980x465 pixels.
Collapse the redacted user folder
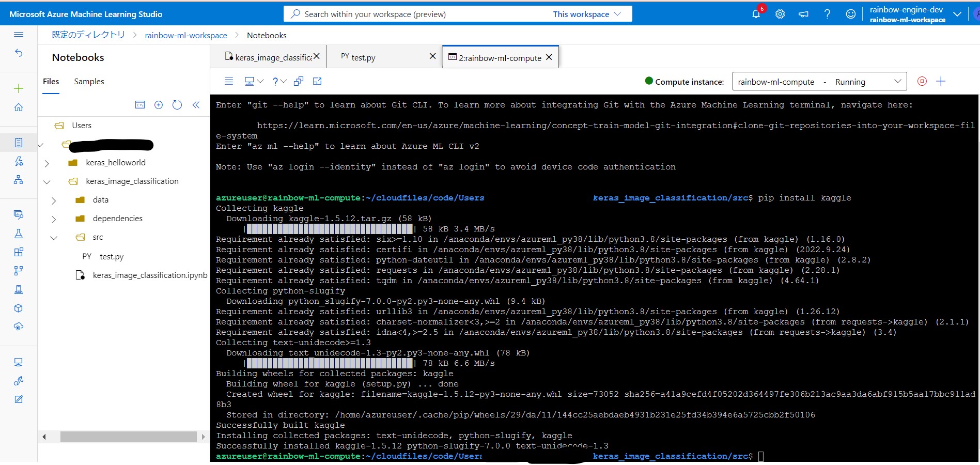tap(40, 145)
